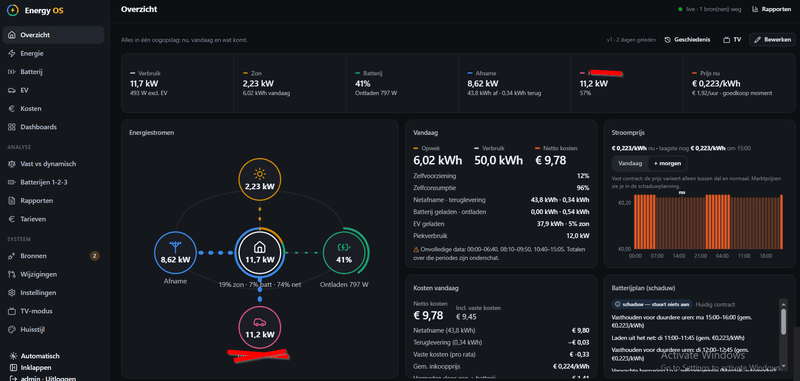Viewport: 800px width, 381px height.
Task: Click the Bronnen badge showing 2
Action: 94,256
